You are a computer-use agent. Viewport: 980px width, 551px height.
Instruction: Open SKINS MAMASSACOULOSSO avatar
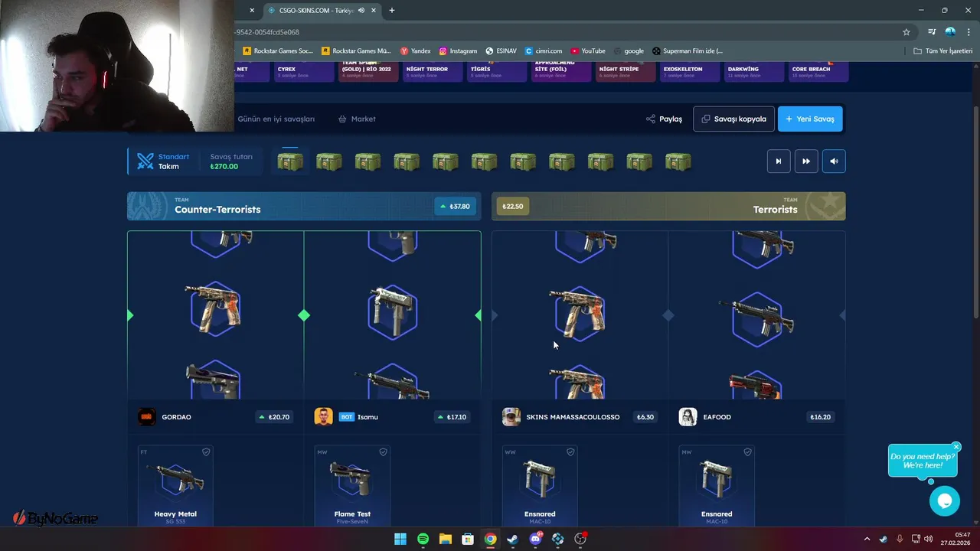[511, 417]
